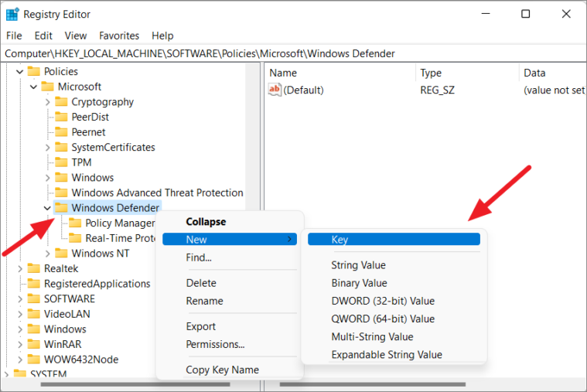
Task: Minimize the Registry Editor window
Action: (486, 14)
